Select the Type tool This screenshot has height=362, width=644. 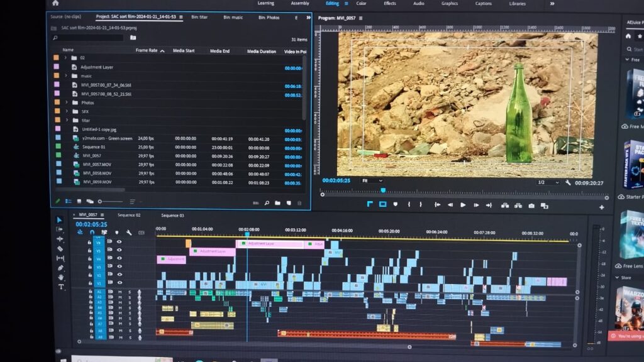coord(61,287)
